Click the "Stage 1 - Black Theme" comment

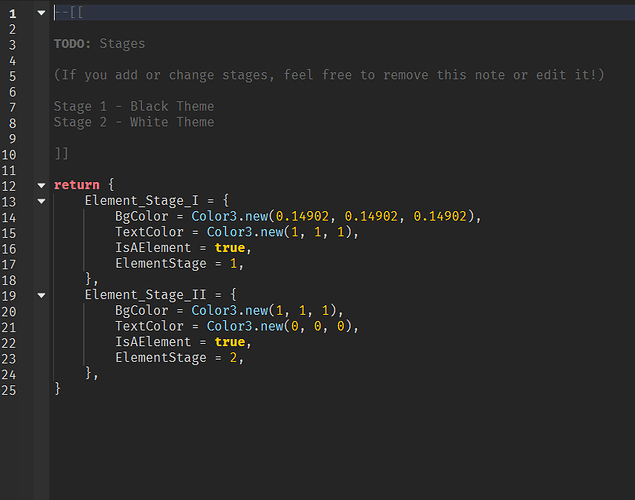(x=134, y=106)
